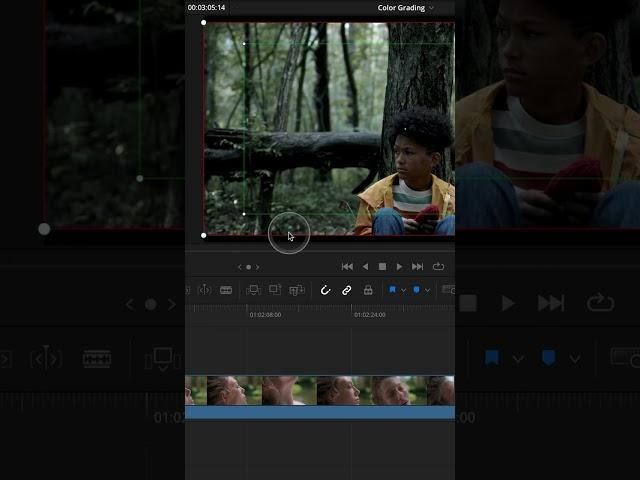Toggle linked selection chain icon

(347, 290)
